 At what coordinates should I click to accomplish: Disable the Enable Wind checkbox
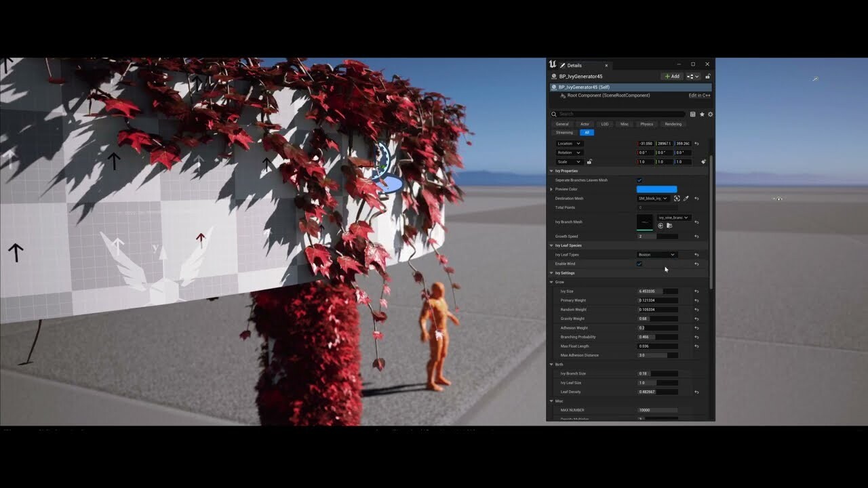639,264
